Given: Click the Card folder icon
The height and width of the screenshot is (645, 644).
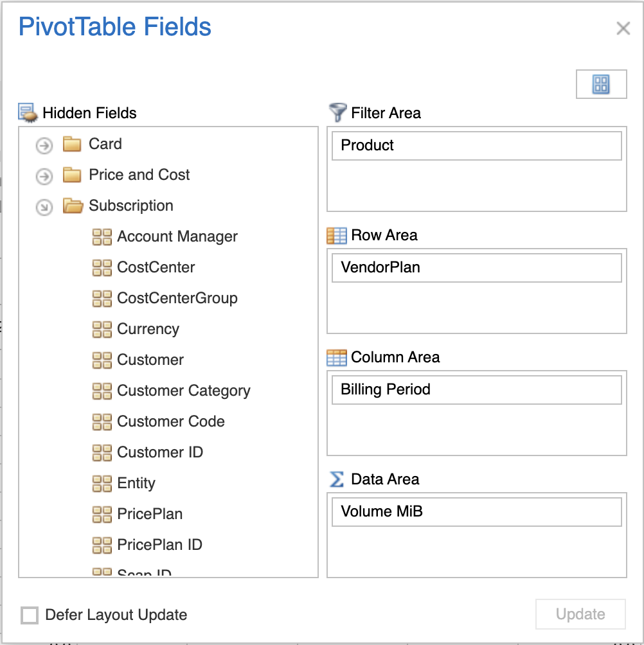Looking at the screenshot, I should [72, 144].
